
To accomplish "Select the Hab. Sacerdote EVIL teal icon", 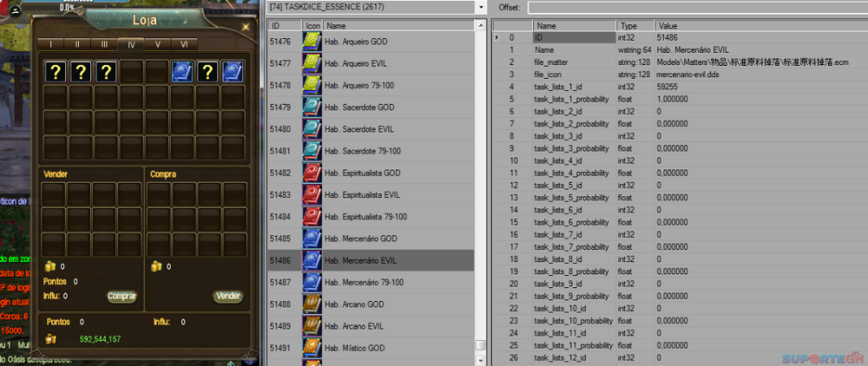I will tap(312, 129).
